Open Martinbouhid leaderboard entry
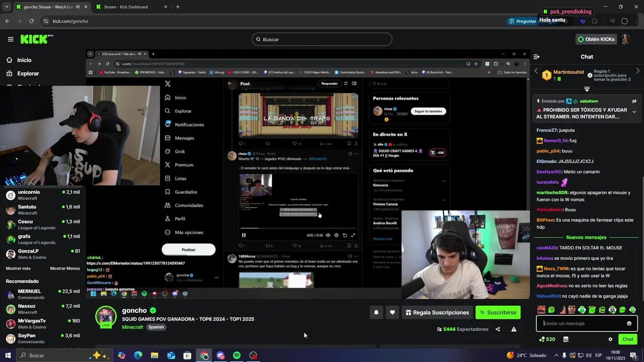This screenshot has height=362, width=644. pyautogui.click(x=562, y=75)
